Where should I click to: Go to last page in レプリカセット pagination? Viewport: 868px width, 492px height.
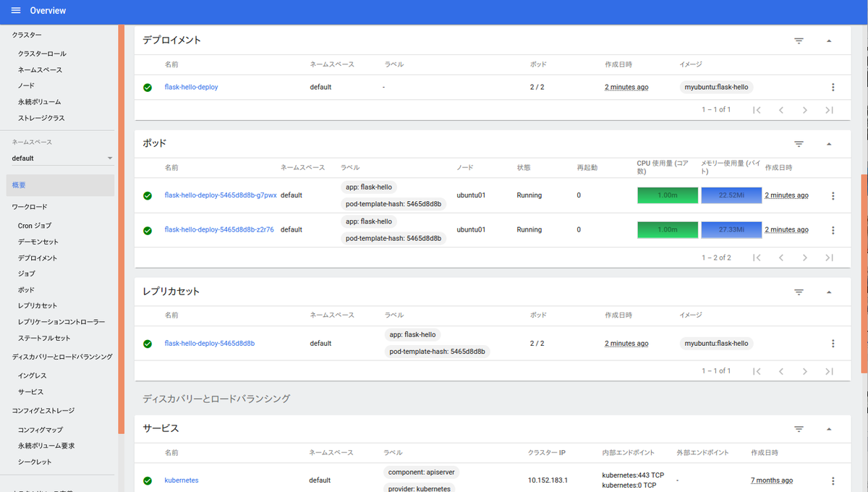830,371
